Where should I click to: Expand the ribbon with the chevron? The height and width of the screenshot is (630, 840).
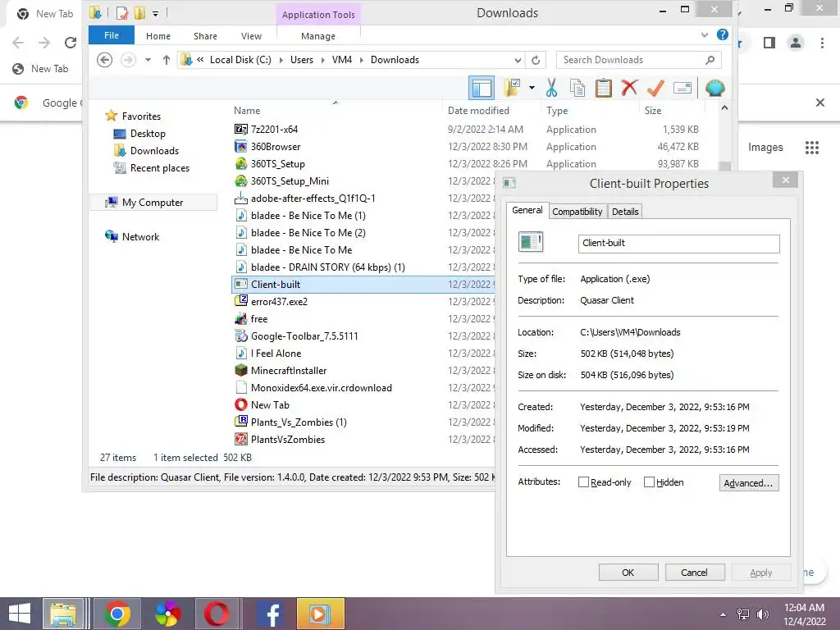click(x=705, y=34)
